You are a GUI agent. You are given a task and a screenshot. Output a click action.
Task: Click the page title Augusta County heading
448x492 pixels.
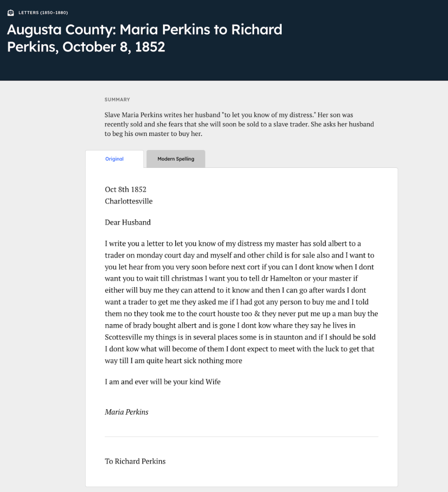coord(144,38)
